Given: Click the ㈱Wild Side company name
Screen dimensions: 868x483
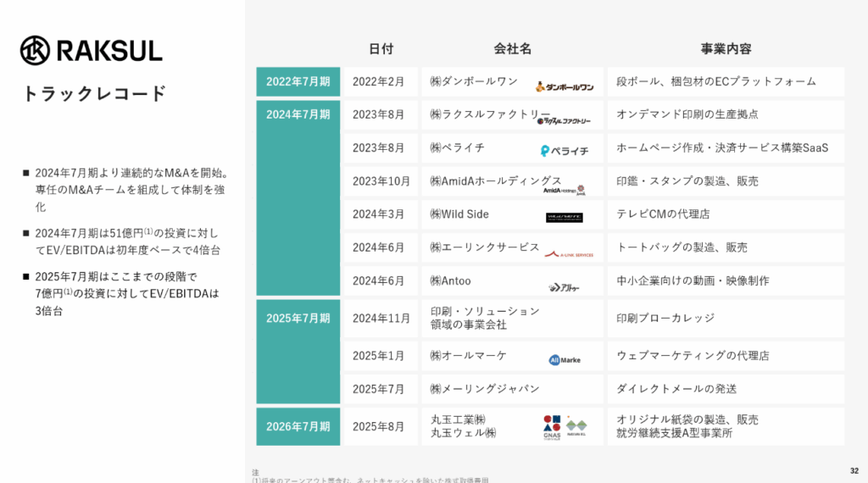Looking at the screenshot, I should pyautogui.click(x=459, y=214).
